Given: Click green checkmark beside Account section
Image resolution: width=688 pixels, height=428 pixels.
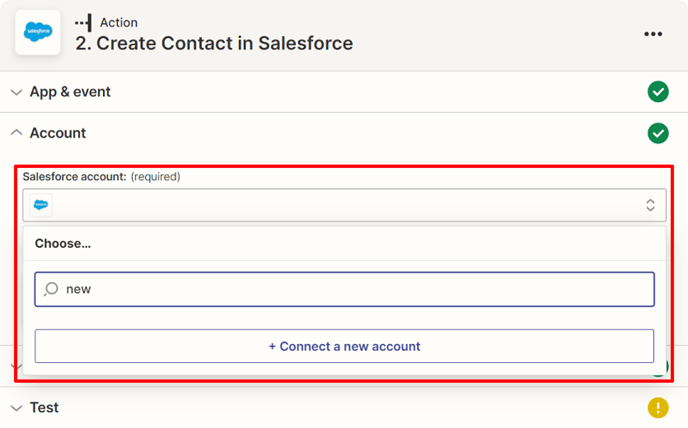Looking at the screenshot, I should pyautogui.click(x=657, y=133).
